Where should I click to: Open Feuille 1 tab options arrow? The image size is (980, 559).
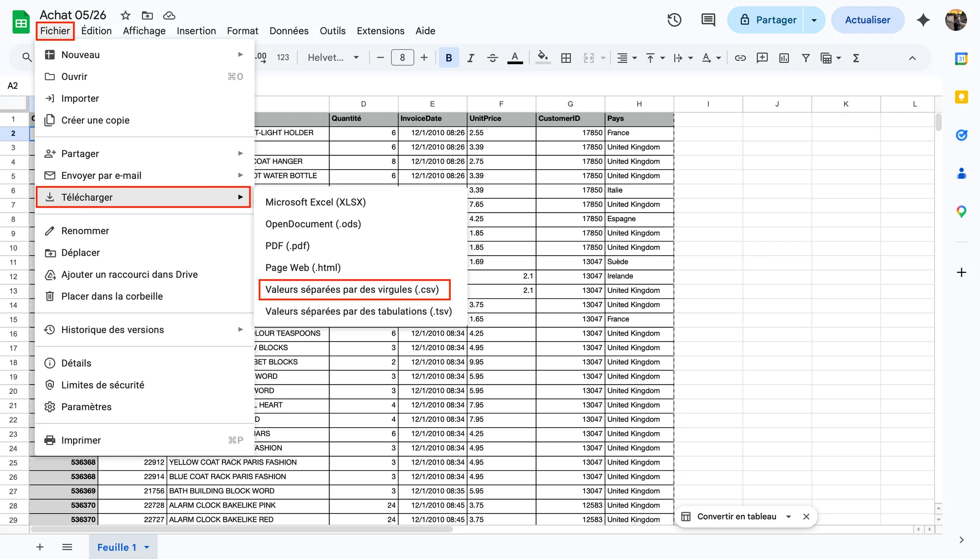click(147, 547)
